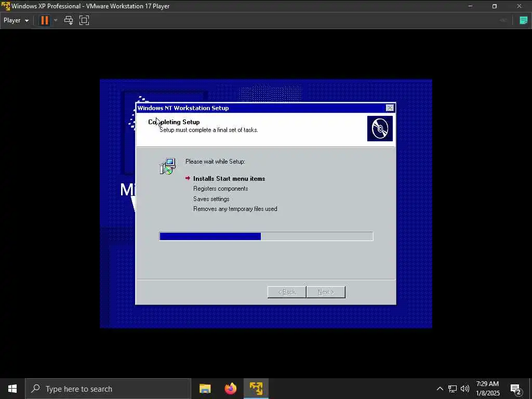Select the 'Registers components' text
The width and height of the screenshot is (532, 399).
220,189
